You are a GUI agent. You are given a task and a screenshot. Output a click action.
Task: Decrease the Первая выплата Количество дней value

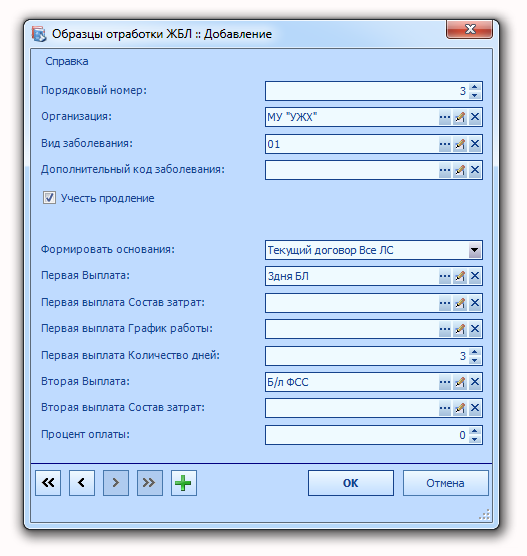(475, 360)
